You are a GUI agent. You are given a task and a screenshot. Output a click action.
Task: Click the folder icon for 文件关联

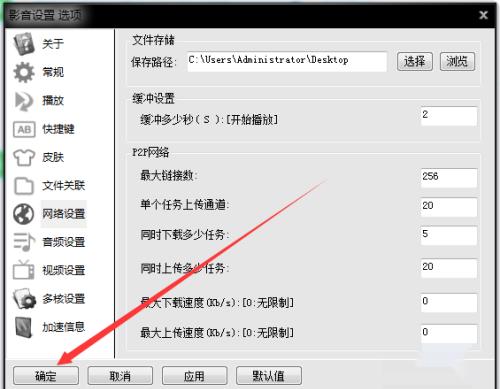click(x=24, y=186)
